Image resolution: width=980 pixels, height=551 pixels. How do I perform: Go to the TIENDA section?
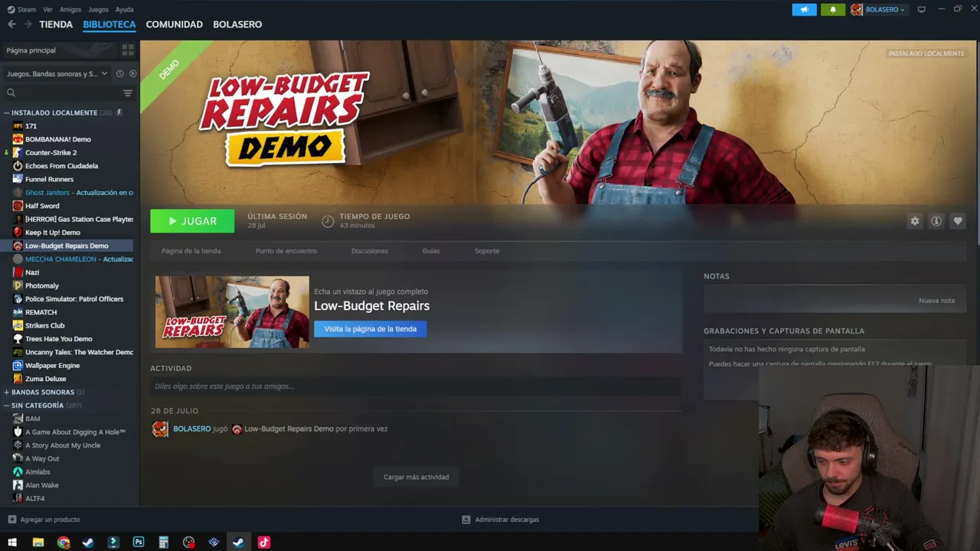pyautogui.click(x=56, y=24)
